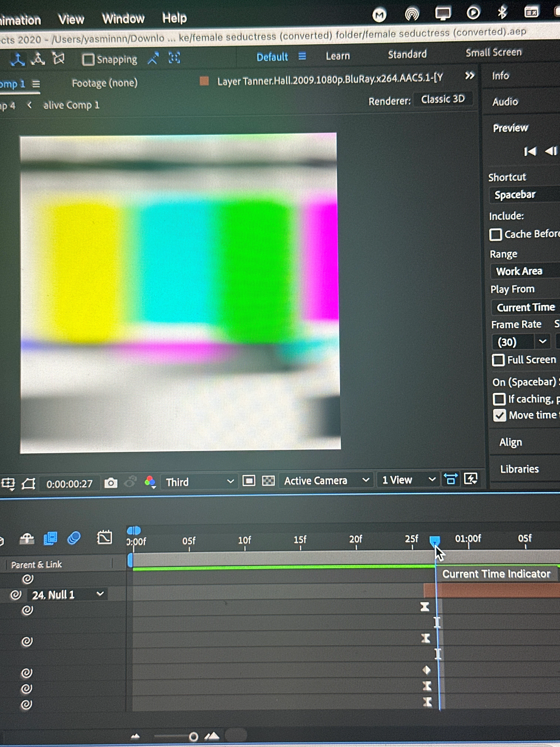Open the Graph Editor icon in timeline
Screen dimensions: 560x747
104,537
